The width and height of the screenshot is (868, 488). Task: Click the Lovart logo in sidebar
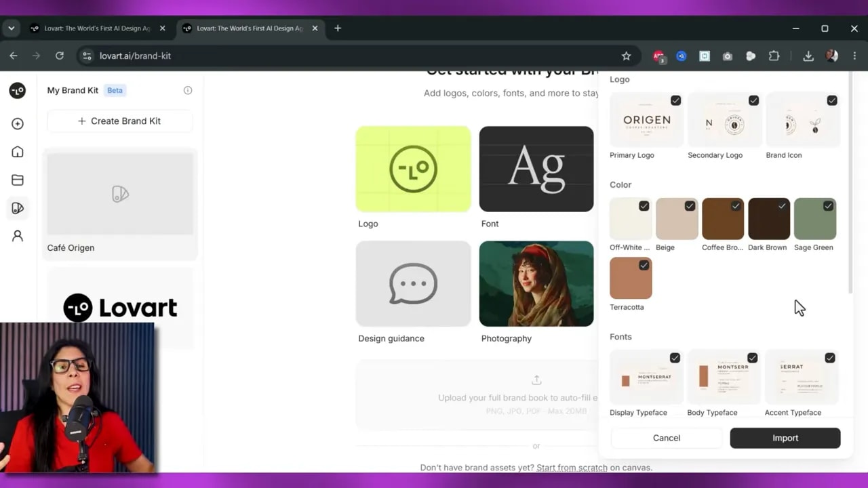pyautogui.click(x=18, y=91)
